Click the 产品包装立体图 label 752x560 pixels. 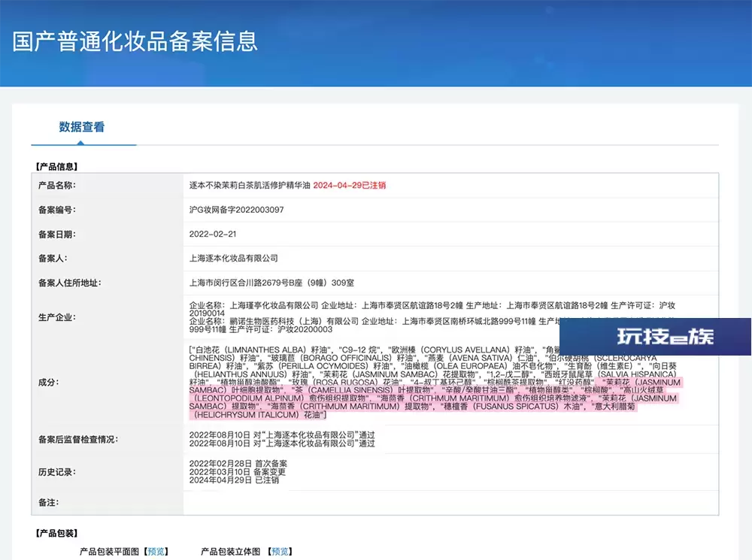click(231, 552)
